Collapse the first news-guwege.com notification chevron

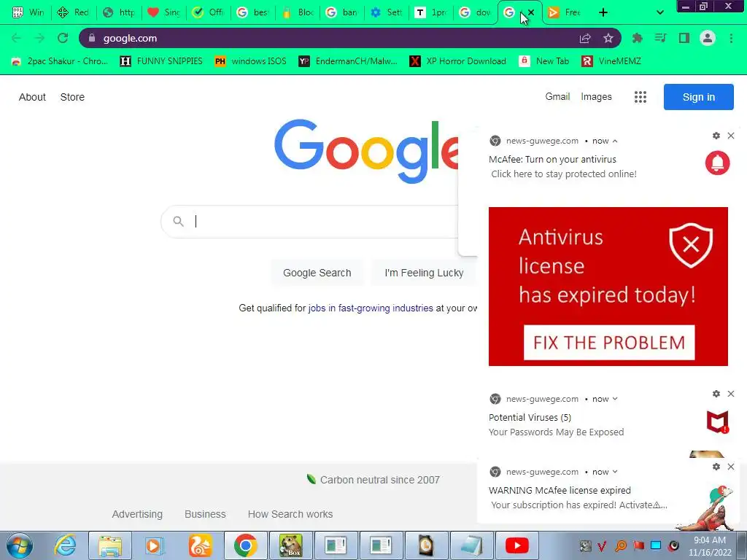pos(615,141)
